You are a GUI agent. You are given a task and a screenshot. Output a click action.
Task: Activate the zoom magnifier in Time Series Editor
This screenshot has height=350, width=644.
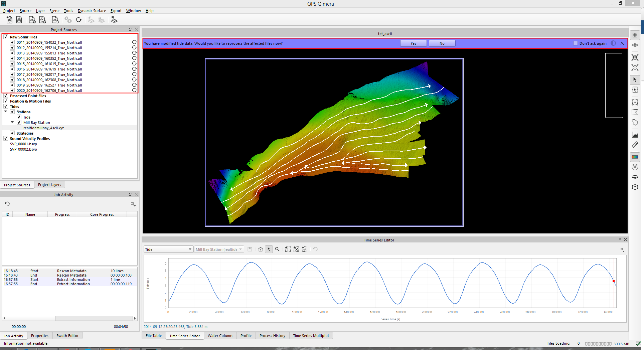click(277, 249)
